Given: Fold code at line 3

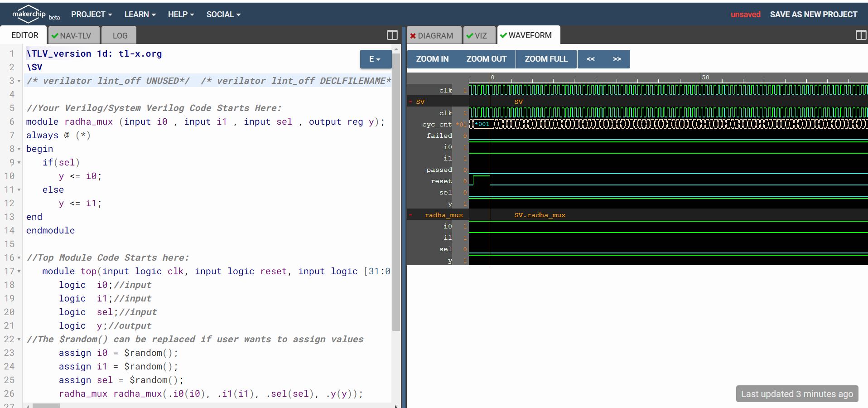Looking at the screenshot, I should (19, 81).
